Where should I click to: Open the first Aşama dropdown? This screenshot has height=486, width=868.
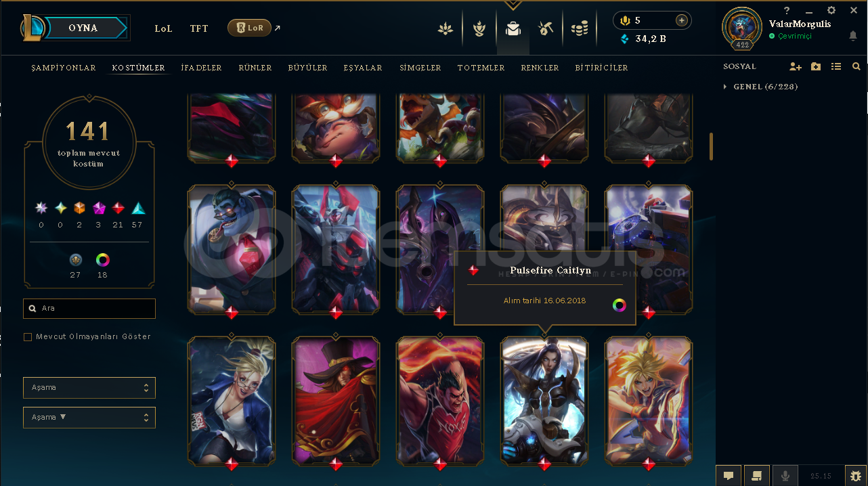[89, 388]
